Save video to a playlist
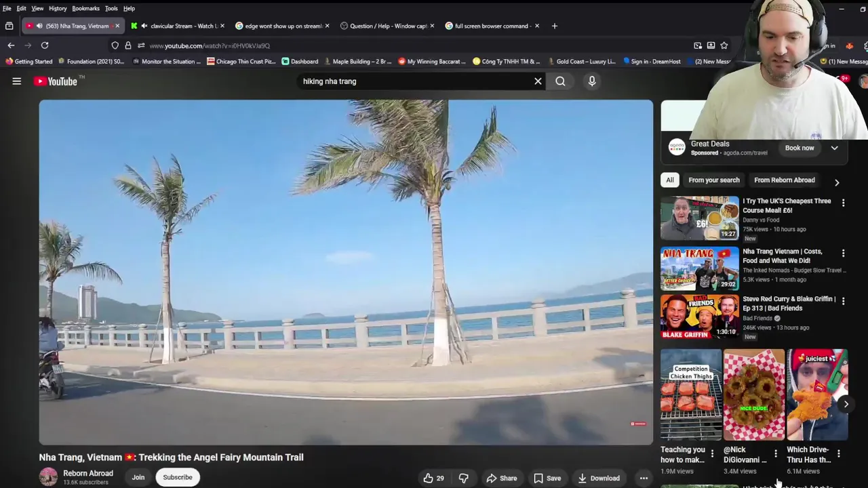 pos(547,478)
